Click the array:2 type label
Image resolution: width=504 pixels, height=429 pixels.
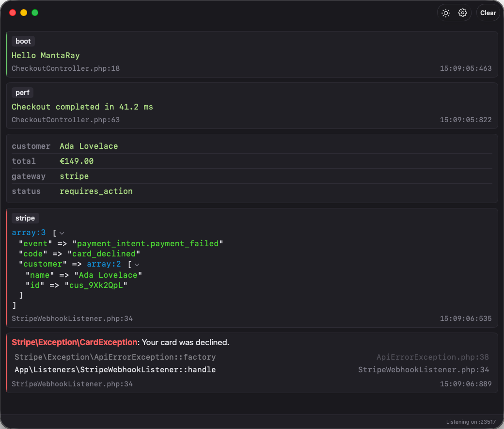pyautogui.click(x=104, y=264)
